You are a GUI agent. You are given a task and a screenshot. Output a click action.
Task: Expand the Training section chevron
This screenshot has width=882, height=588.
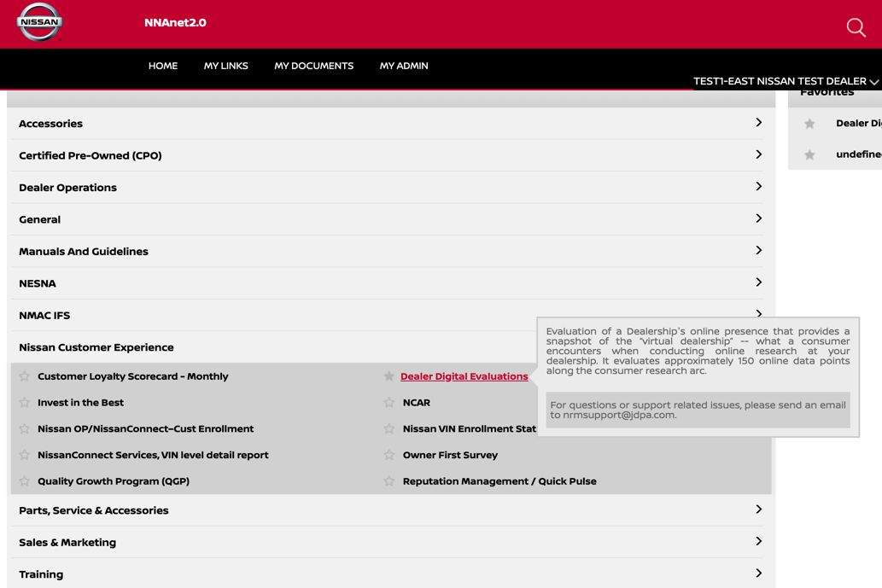pyautogui.click(x=759, y=573)
